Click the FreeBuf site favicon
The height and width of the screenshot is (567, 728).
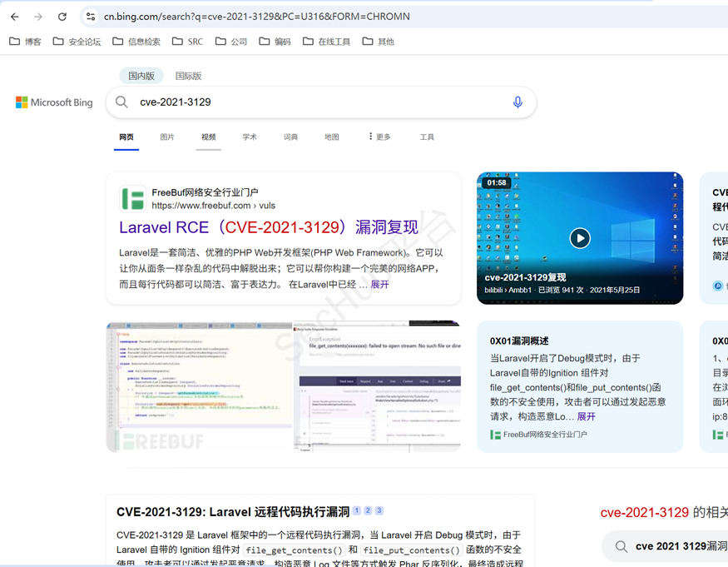click(x=133, y=198)
